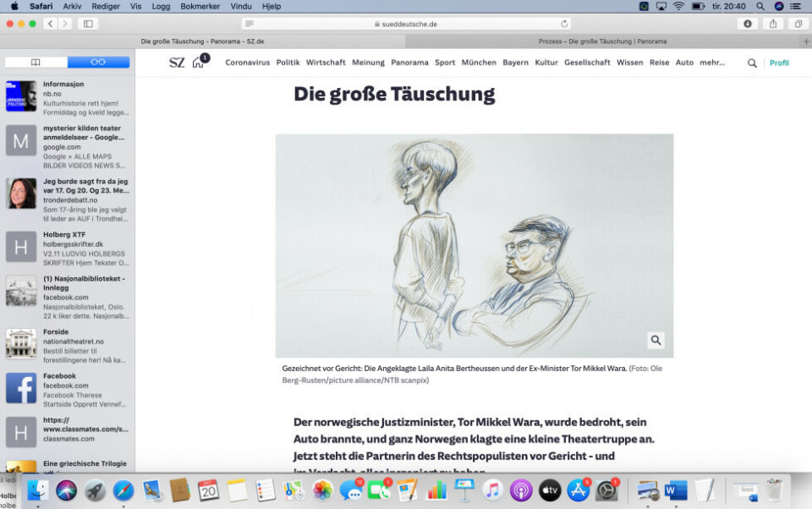This screenshot has height=509, width=812.
Task: Open the reader view icon in address bar
Action: [x=250, y=24]
